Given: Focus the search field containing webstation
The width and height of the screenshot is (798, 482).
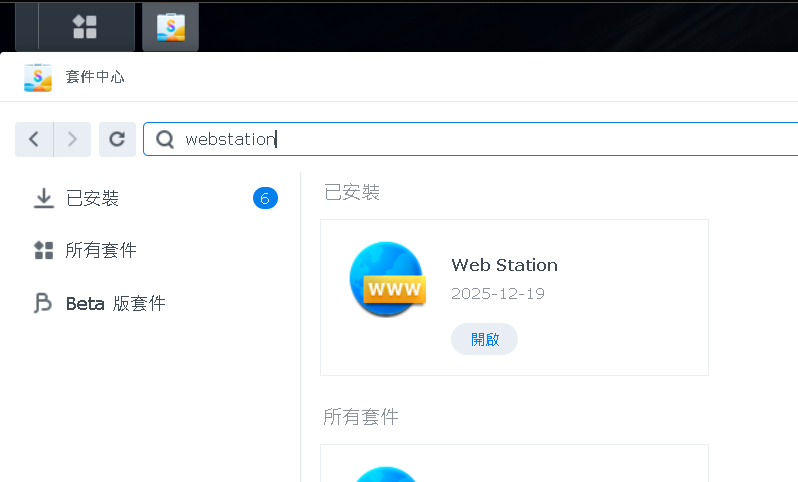Looking at the screenshot, I should click(480, 140).
